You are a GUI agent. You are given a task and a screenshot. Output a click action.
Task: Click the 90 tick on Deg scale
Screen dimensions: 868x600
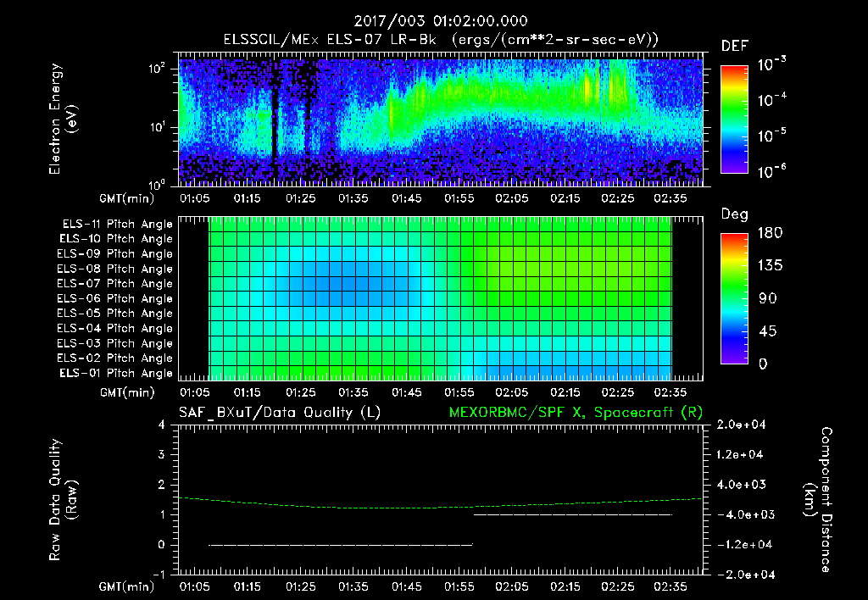coord(768,298)
